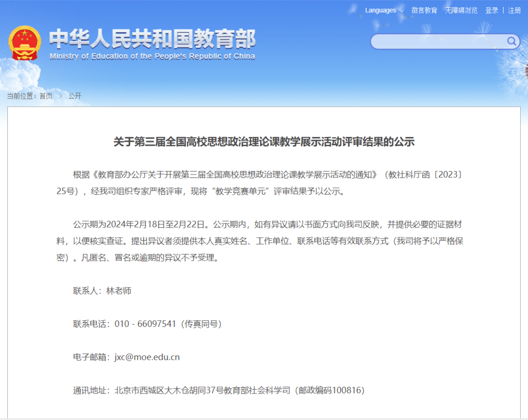The height and width of the screenshot is (420, 528).
Task: Go to 公开 in the breadcrumb
Action: click(75, 96)
